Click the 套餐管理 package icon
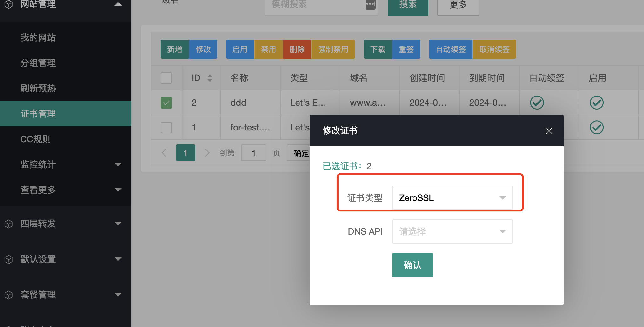The image size is (644, 327). pyautogui.click(x=9, y=295)
